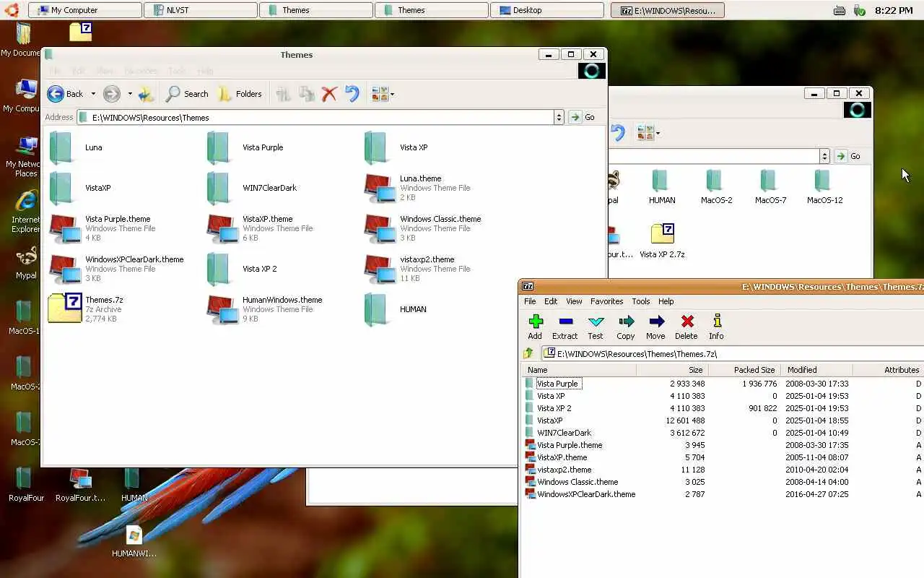Screen dimensions: 924x578
Task: Select Luna.theme file in Themes window
Action: [417, 187]
